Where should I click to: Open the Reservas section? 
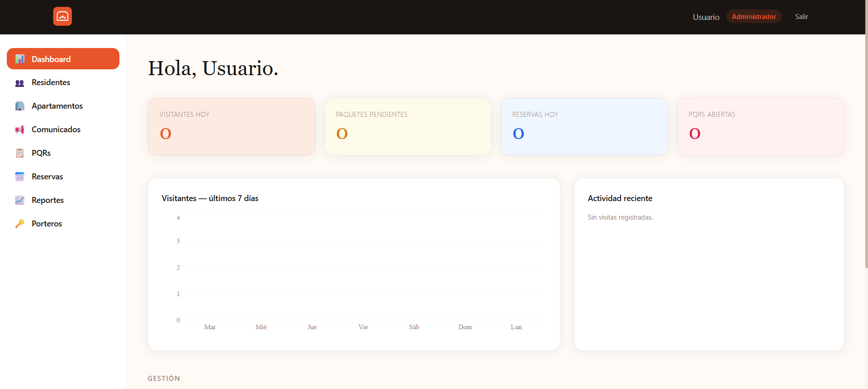click(x=63, y=177)
